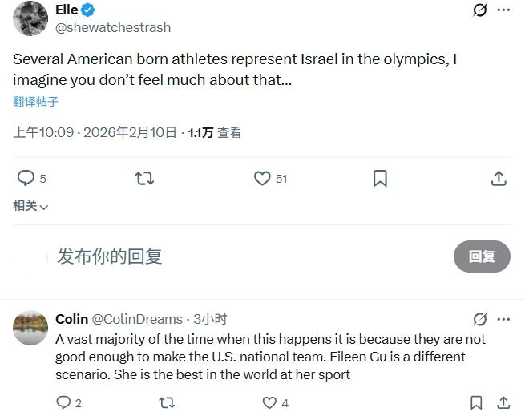Like Colin's reply
This screenshot has width=525, height=420.
(270, 402)
